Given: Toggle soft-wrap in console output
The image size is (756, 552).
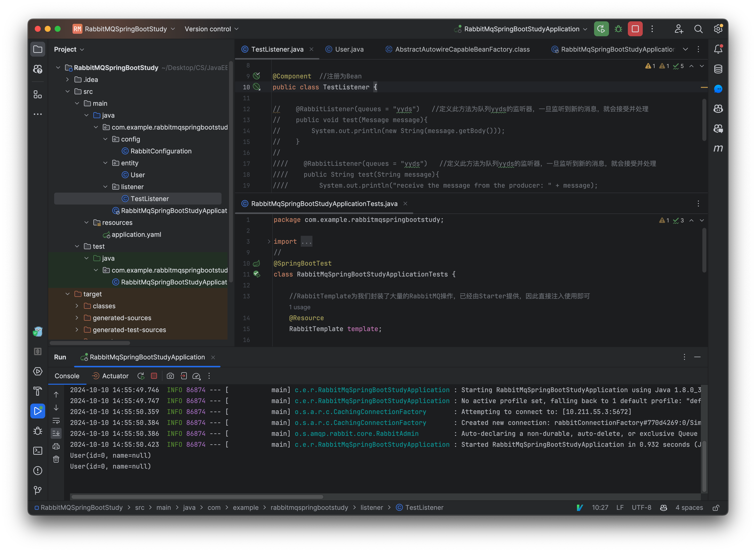Looking at the screenshot, I should (56, 421).
